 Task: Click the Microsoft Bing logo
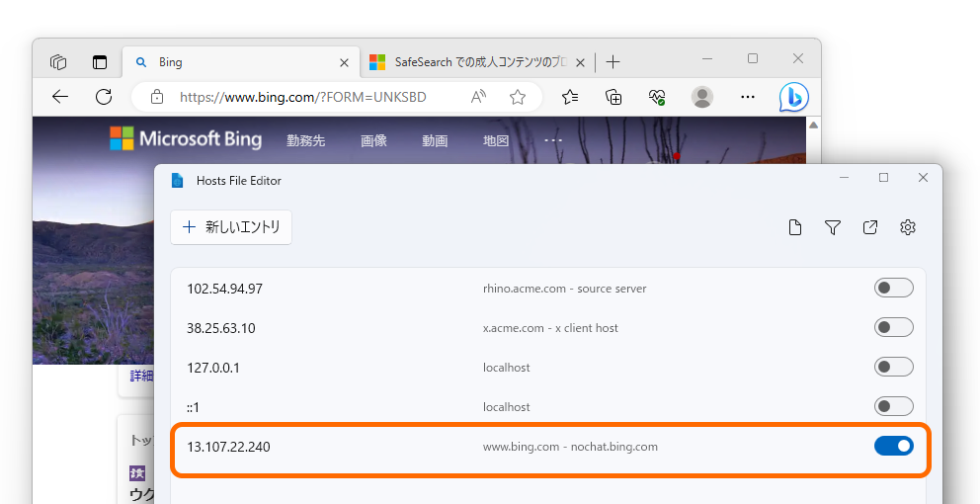(186, 138)
